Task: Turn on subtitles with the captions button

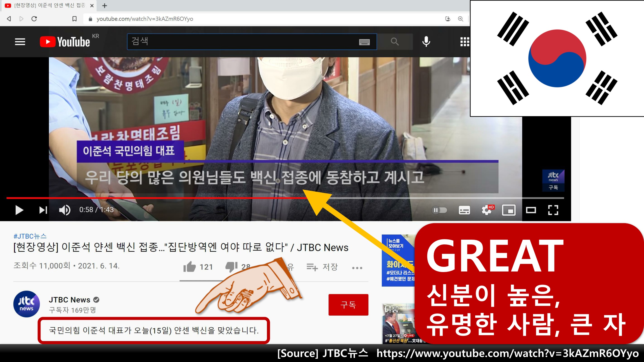Action: 464,210
